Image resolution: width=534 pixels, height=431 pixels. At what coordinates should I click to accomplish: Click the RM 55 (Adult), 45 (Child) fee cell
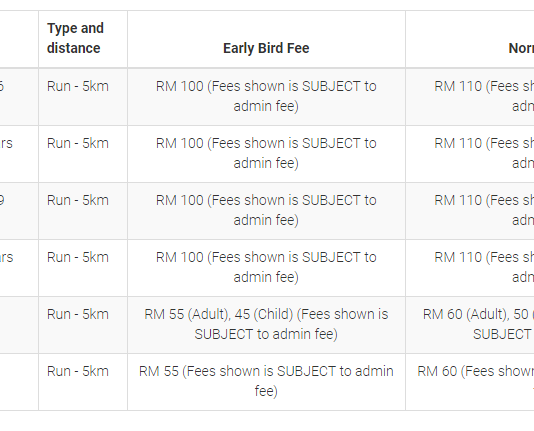pyautogui.click(x=266, y=325)
